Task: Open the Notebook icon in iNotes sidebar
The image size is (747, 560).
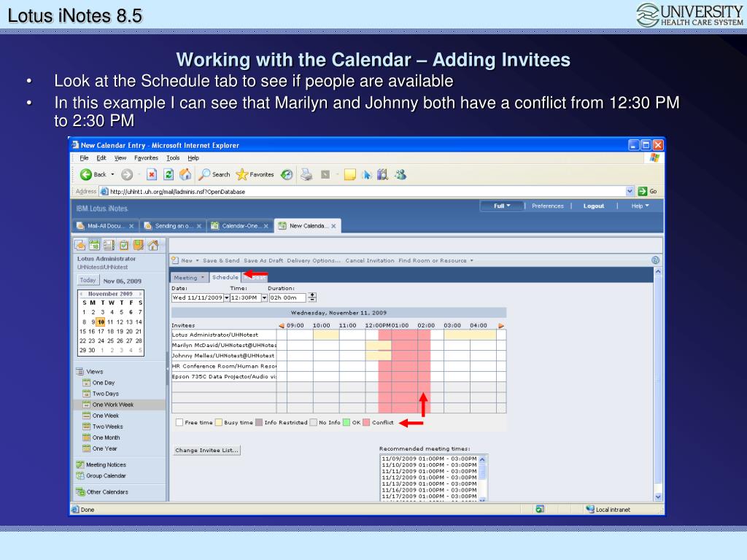Action: tap(138, 245)
